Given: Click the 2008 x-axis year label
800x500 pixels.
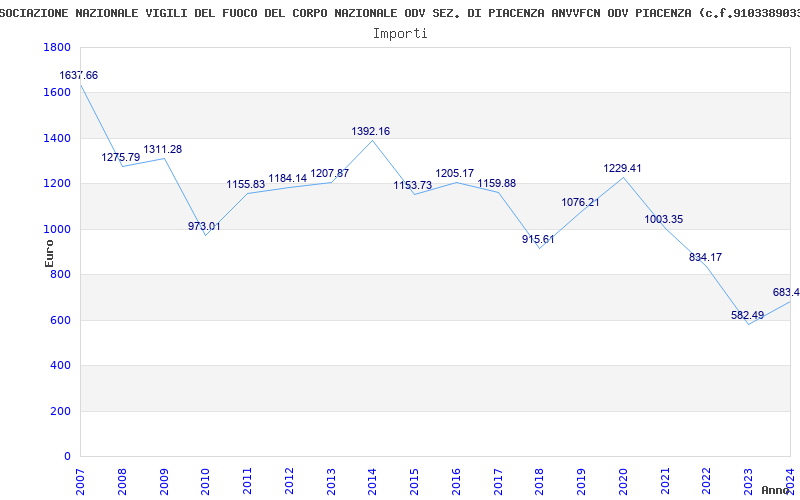Looking at the screenshot, I should click(x=122, y=482).
